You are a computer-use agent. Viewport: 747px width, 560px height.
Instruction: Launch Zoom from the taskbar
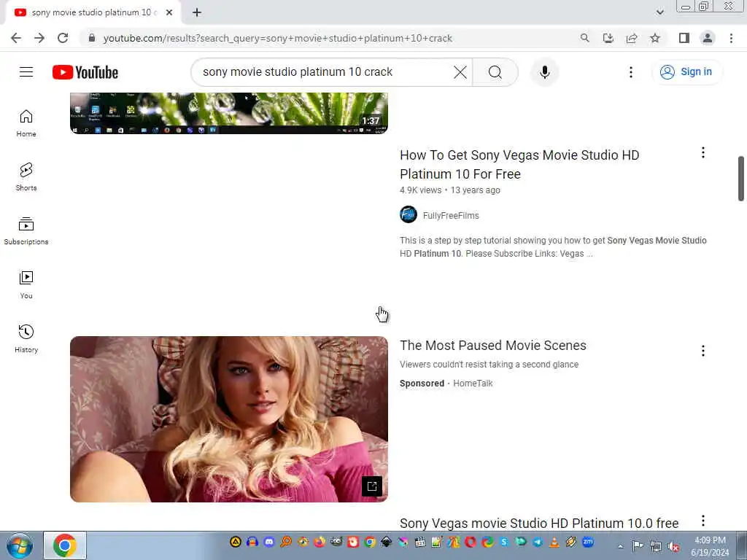coord(588,542)
